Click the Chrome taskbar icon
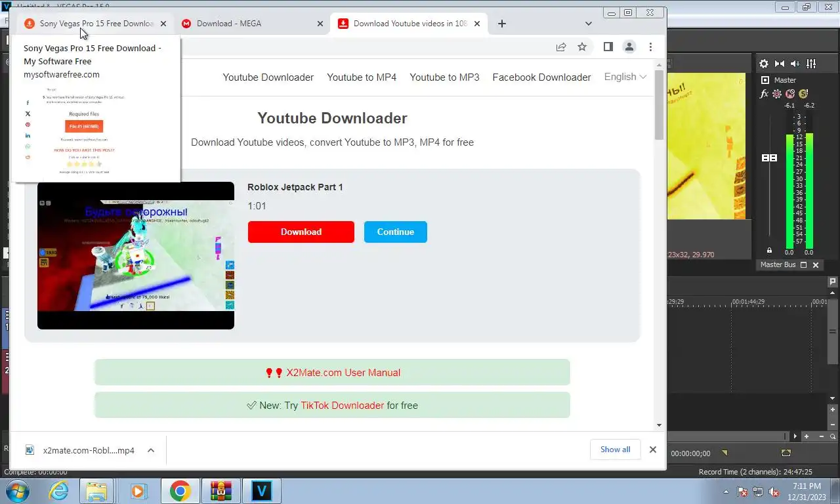Screen dimensions: 840x504 pos(180,491)
